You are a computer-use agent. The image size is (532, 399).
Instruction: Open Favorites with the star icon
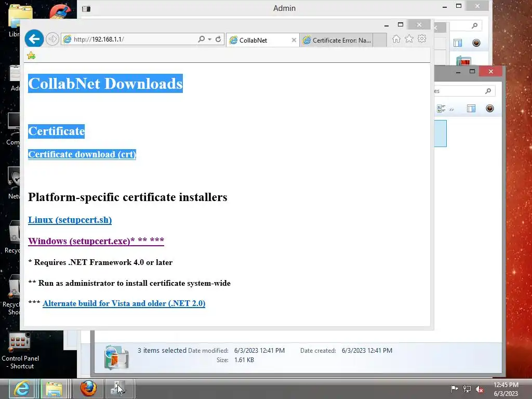point(409,38)
